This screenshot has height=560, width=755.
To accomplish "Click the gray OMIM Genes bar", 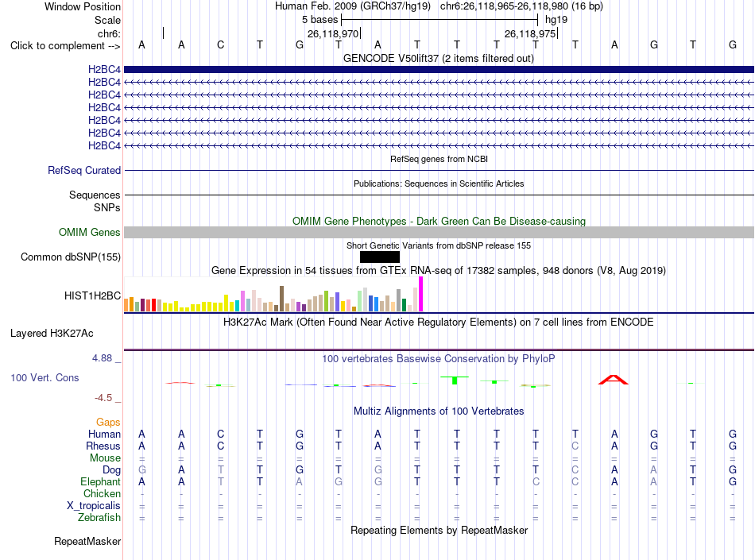I will click(439, 233).
